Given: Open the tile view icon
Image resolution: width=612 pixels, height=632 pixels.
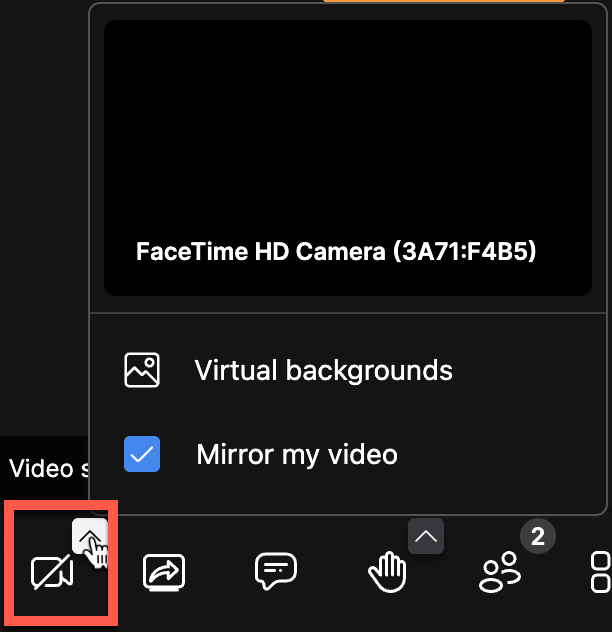Looking at the screenshot, I should coord(600,572).
